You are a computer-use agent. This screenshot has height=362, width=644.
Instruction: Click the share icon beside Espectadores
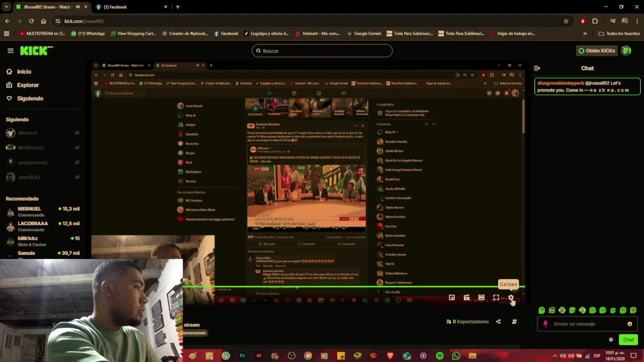pyautogui.click(x=498, y=322)
